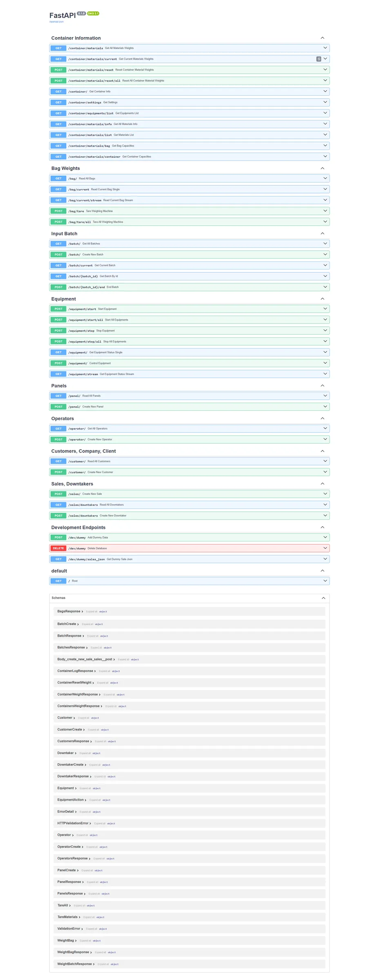Copy the /container/materials/current path to clipboard
The image size is (379, 980).
coord(319,59)
